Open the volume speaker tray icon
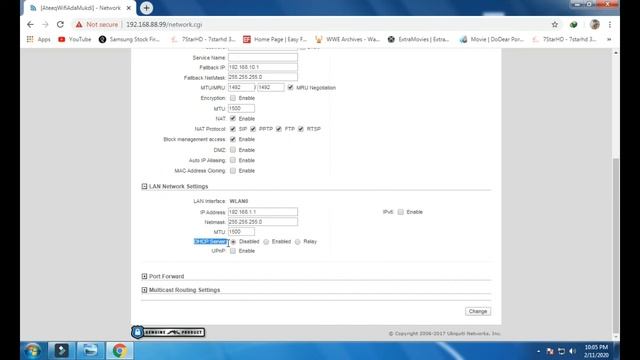Screen dimensions: 640x360 pyautogui.click(x=572, y=351)
